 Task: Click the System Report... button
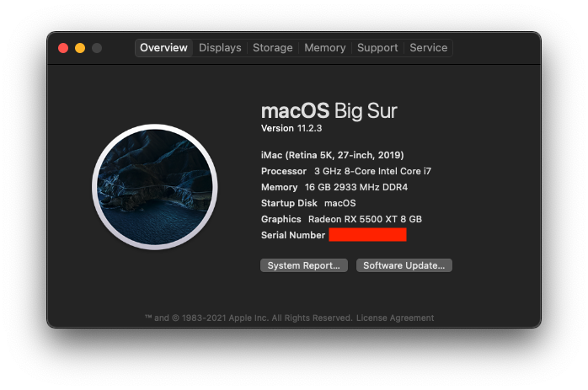304,265
